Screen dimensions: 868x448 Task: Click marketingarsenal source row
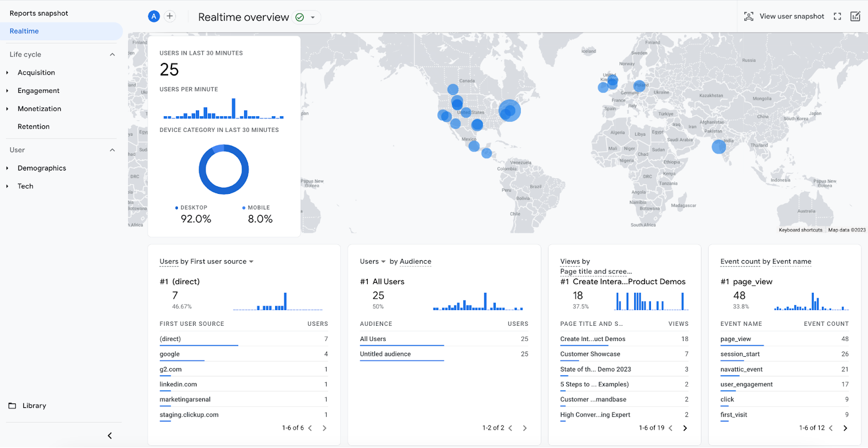[x=244, y=399]
